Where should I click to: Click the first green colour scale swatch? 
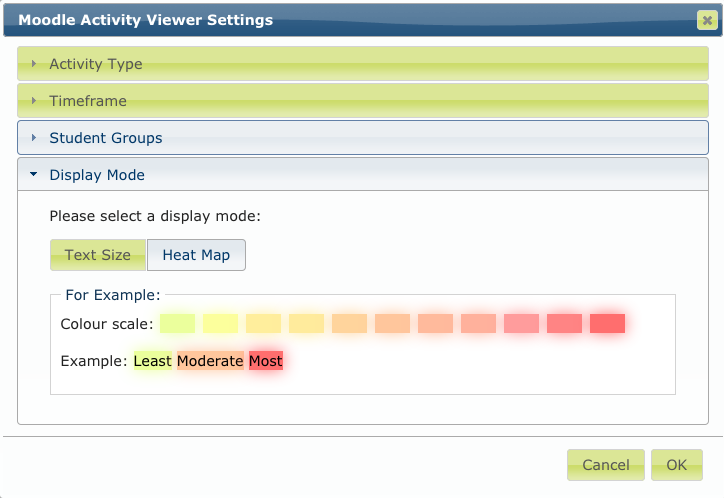tap(177, 323)
